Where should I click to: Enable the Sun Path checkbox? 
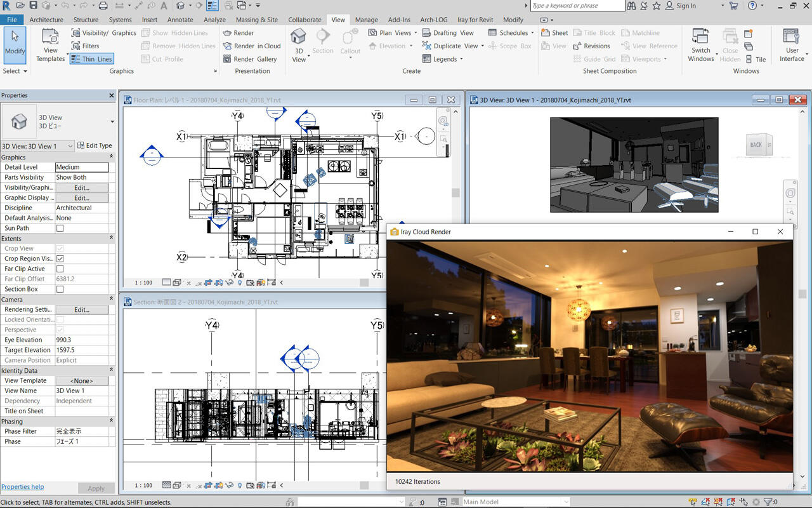[x=60, y=229]
